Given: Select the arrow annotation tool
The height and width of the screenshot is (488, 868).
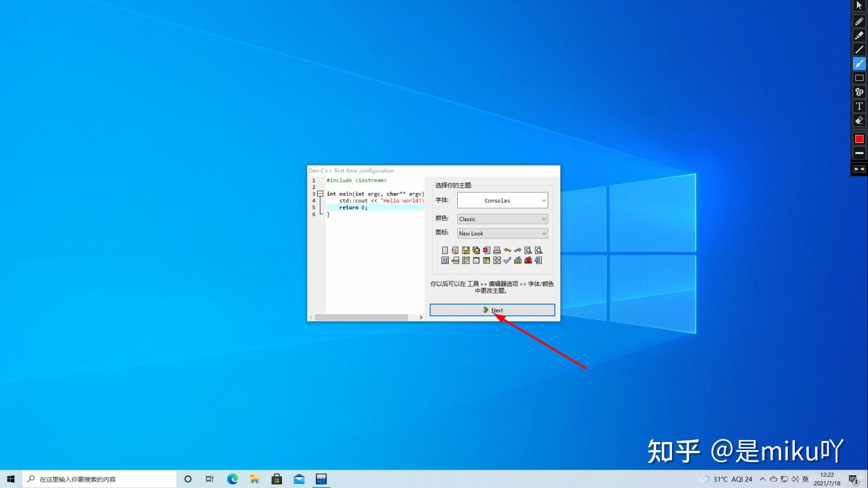Looking at the screenshot, I should click(859, 64).
